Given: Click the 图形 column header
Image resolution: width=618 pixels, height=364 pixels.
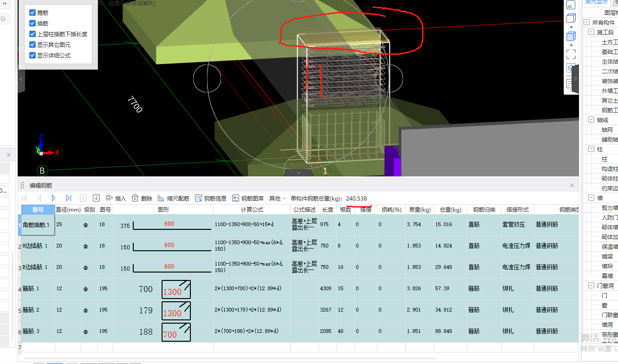Looking at the screenshot, I should tap(163, 210).
